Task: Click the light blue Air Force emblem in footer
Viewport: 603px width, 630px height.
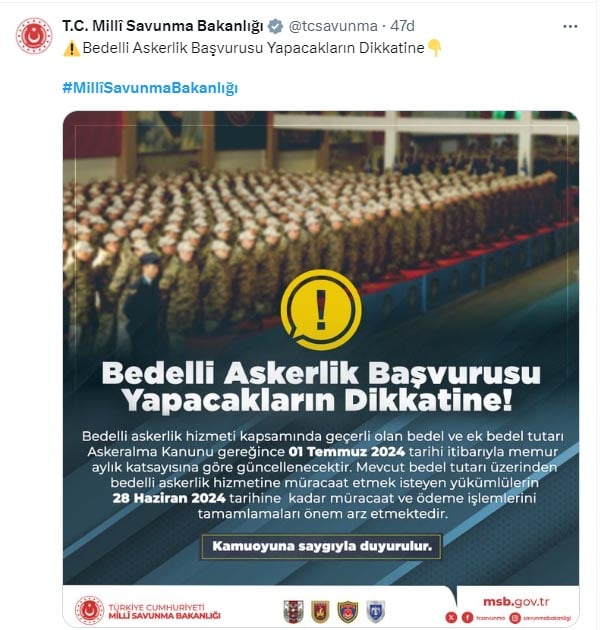Action: point(376,611)
